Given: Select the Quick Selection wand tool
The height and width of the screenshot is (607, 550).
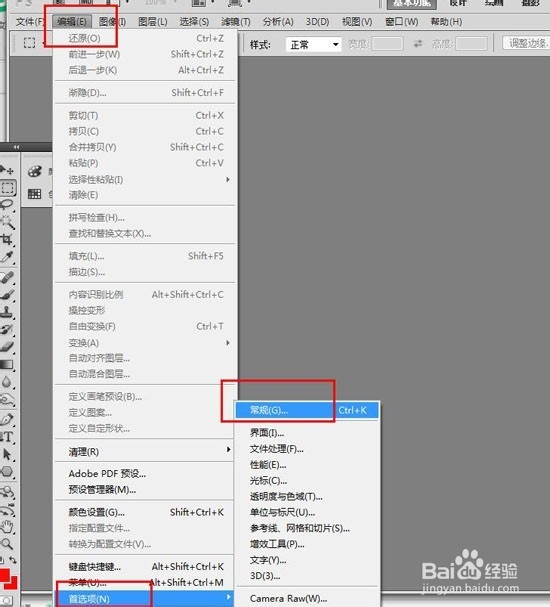Looking at the screenshot, I should 7,222.
